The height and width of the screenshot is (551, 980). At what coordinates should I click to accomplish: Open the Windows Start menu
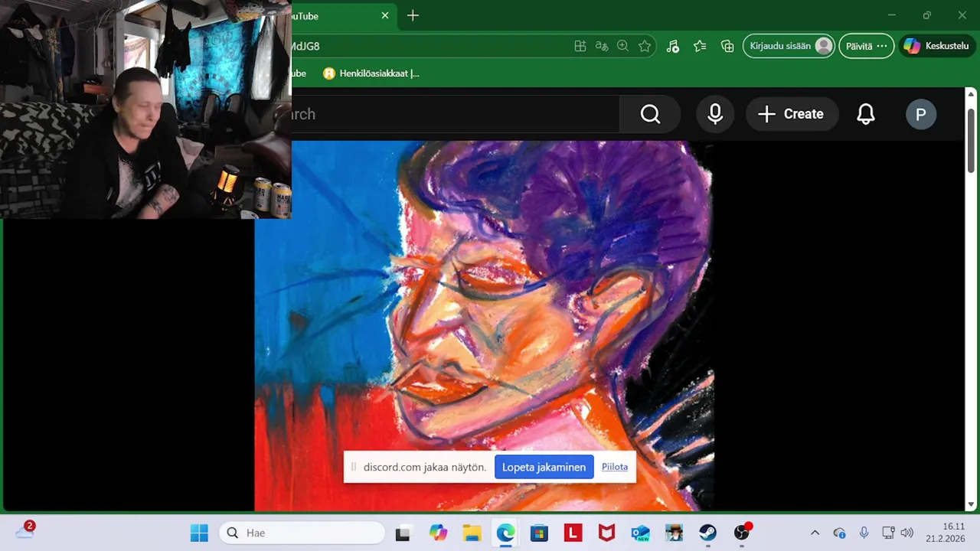(199, 533)
